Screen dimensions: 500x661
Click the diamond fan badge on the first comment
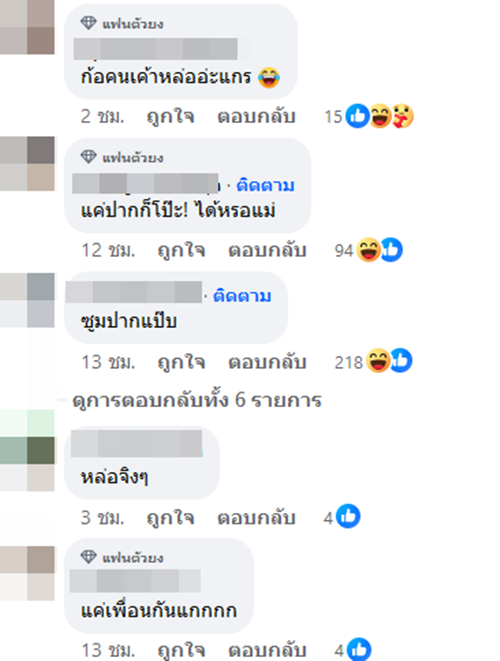pyautogui.click(x=88, y=23)
